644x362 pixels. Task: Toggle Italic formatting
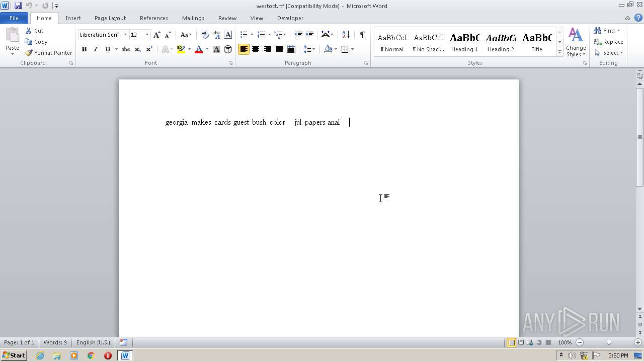tap(96, 49)
